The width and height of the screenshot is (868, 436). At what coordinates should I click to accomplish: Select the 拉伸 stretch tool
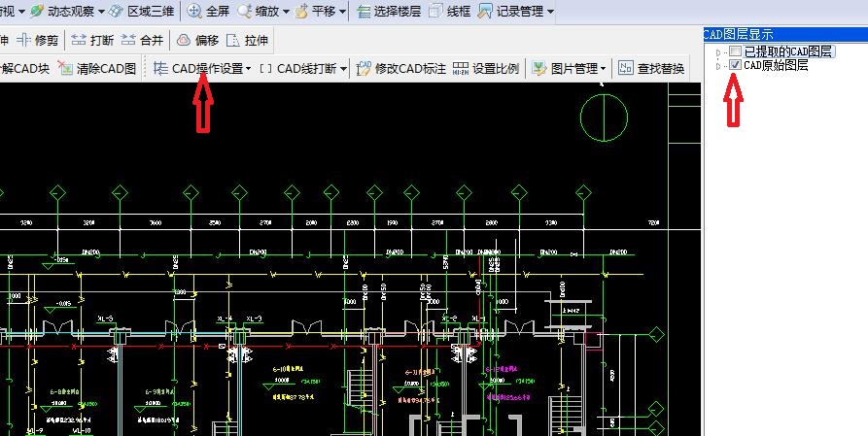(248, 40)
